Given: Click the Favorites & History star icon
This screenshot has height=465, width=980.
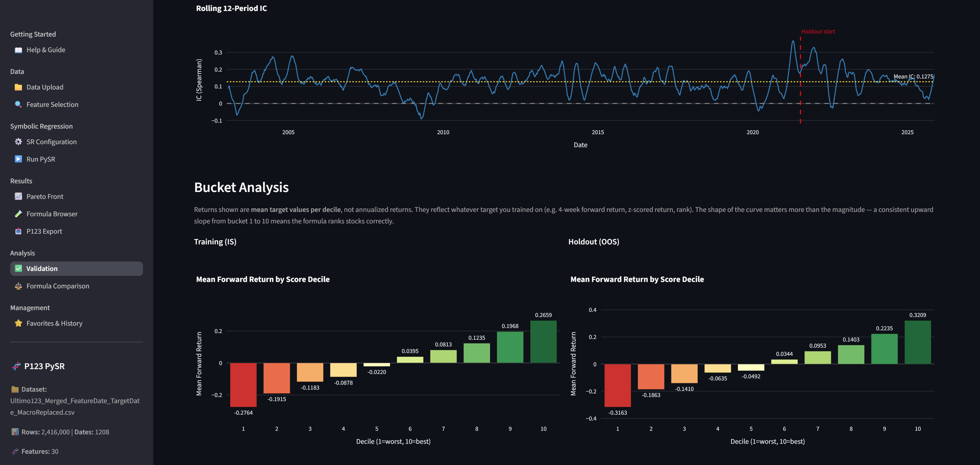Looking at the screenshot, I should coord(18,323).
